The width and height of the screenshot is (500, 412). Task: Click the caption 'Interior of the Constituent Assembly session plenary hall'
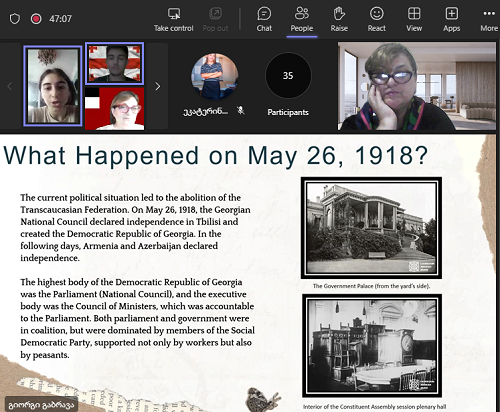point(374,407)
